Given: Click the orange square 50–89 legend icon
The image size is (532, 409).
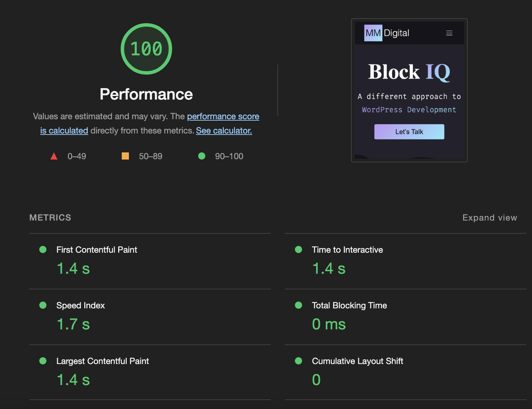Looking at the screenshot, I should tap(125, 156).
